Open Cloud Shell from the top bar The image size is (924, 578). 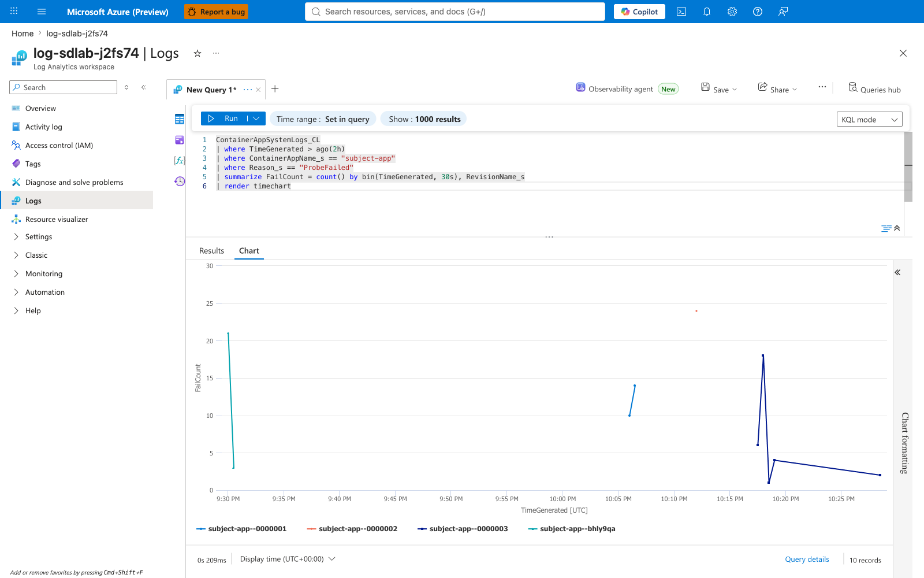[x=681, y=12]
